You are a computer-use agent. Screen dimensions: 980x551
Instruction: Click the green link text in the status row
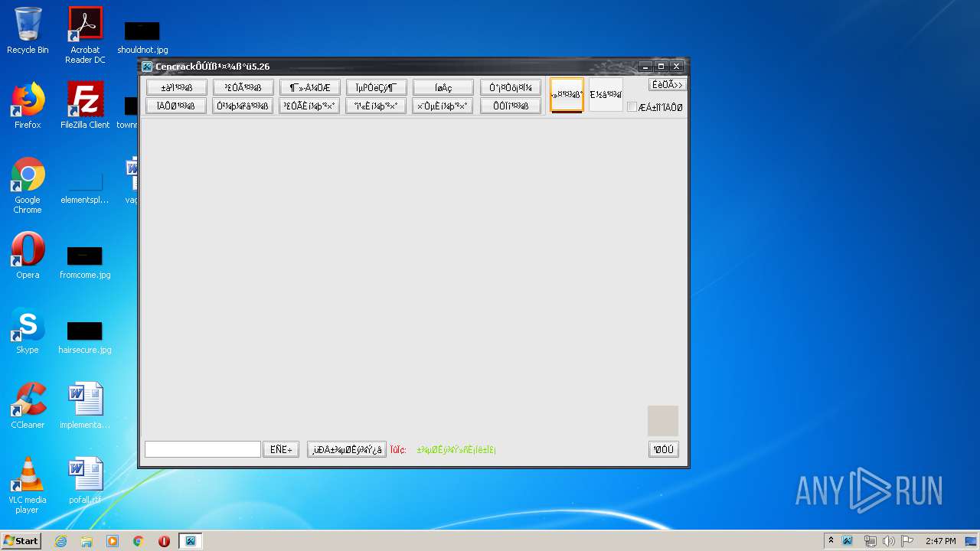pyautogui.click(x=456, y=450)
